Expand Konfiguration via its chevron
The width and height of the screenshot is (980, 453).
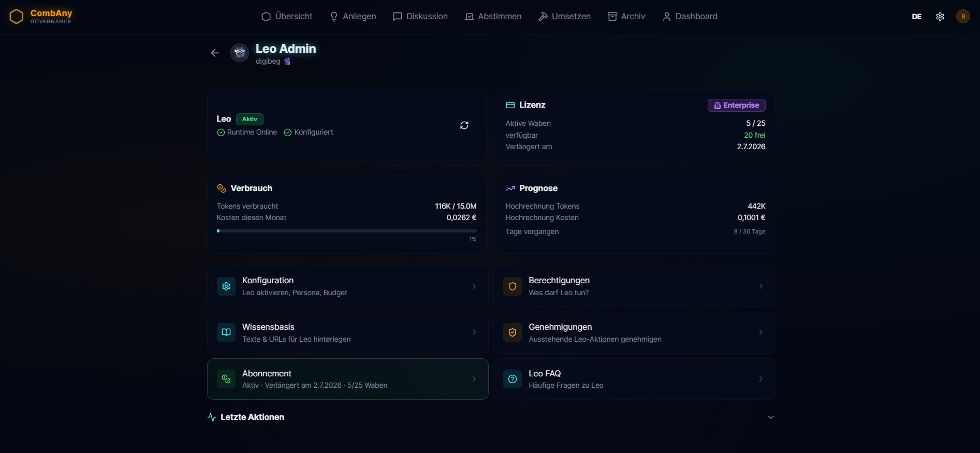(x=474, y=286)
